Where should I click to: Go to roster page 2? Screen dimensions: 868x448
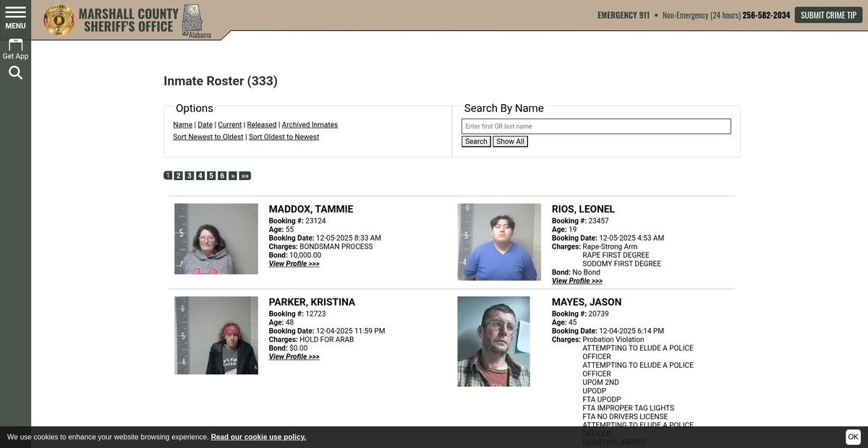click(x=179, y=176)
